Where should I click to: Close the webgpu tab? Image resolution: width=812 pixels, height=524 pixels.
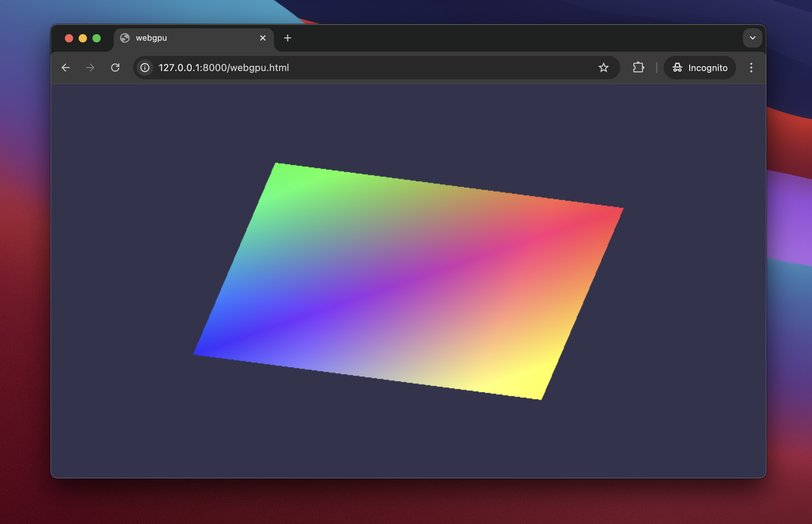tap(263, 38)
